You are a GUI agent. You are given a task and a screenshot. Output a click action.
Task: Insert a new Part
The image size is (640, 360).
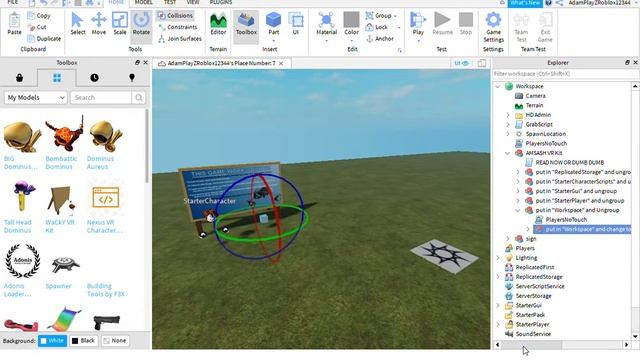(x=273, y=24)
